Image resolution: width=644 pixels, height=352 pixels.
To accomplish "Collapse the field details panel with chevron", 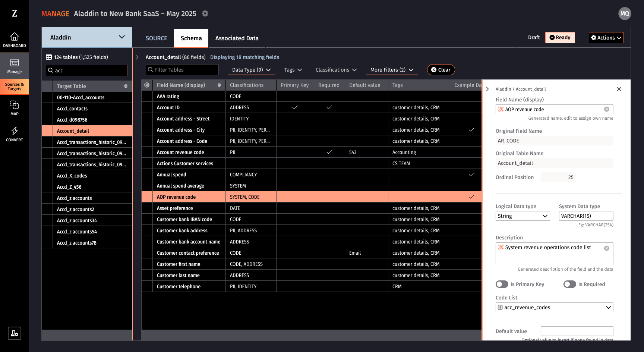I will 487,89.
